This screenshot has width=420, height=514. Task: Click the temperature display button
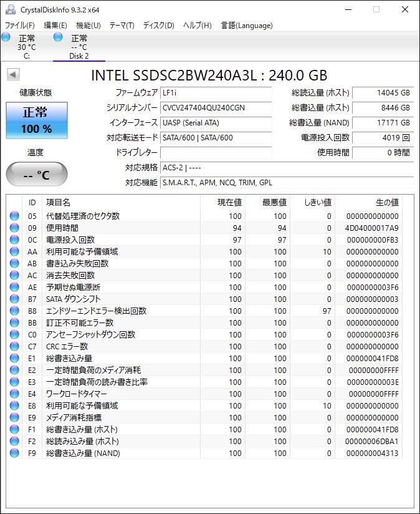tap(37, 175)
